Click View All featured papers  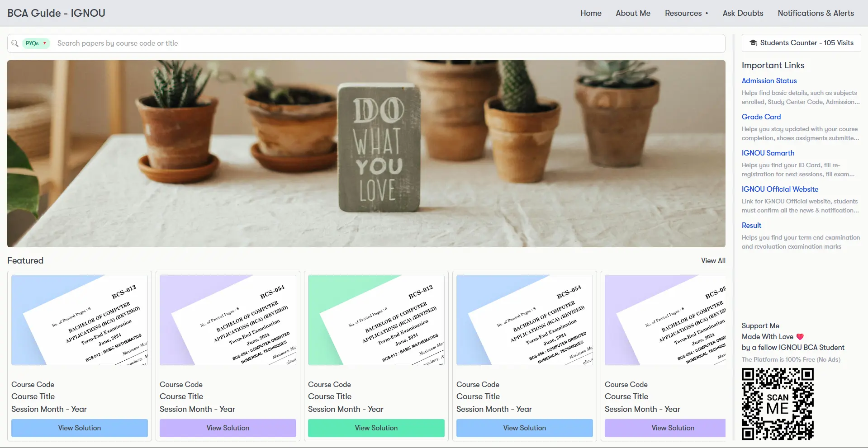coord(713,261)
